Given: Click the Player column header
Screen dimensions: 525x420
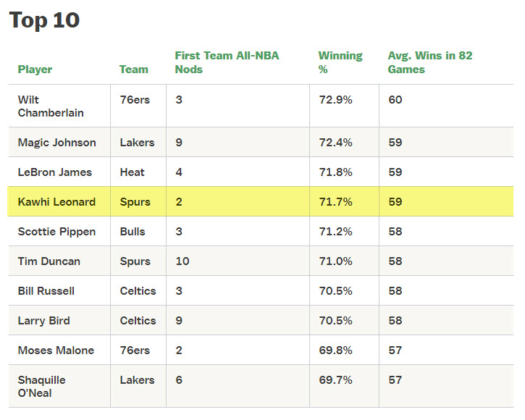Looking at the screenshot, I should (x=35, y=70).
